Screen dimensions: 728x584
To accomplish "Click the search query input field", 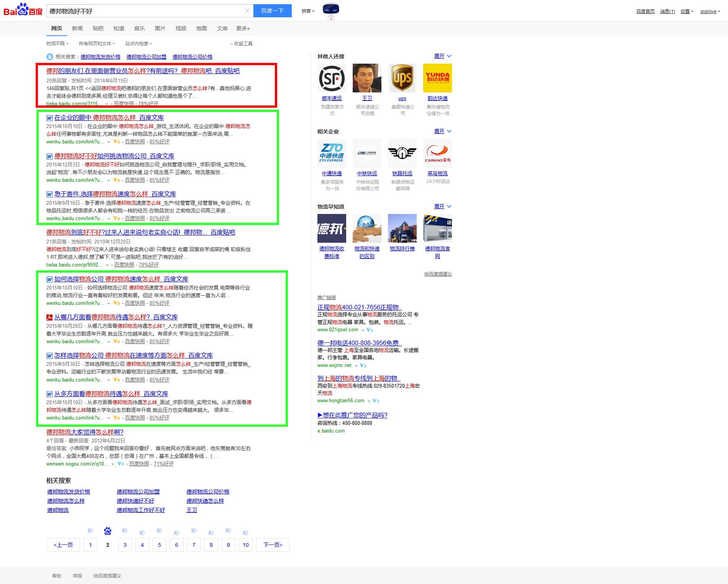I will pyautogui.click(x=146, y=11).
